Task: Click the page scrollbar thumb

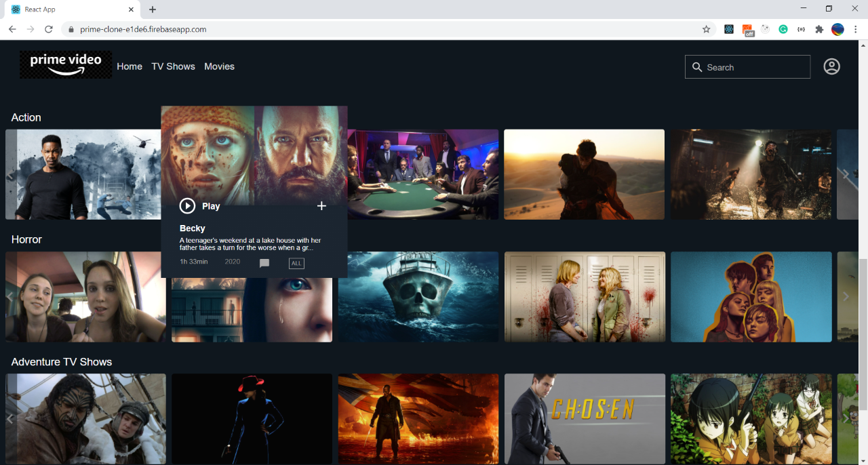Action: [x=863, y=333]
